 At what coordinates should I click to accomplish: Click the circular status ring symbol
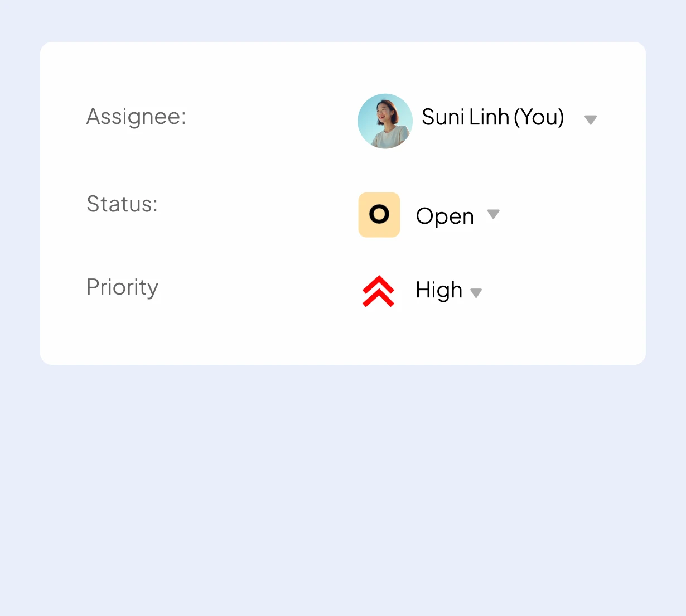pyautogui.click(x=379, y=214)
